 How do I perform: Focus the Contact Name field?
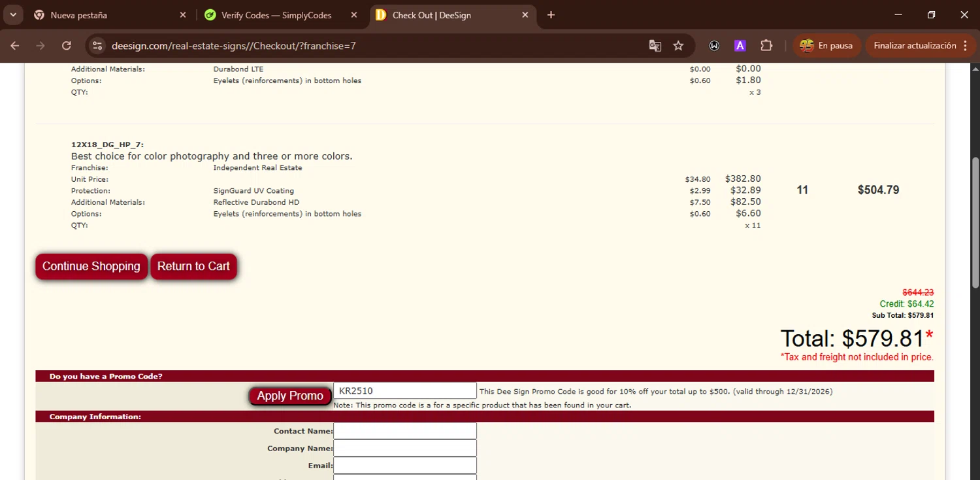coord(405,431)
